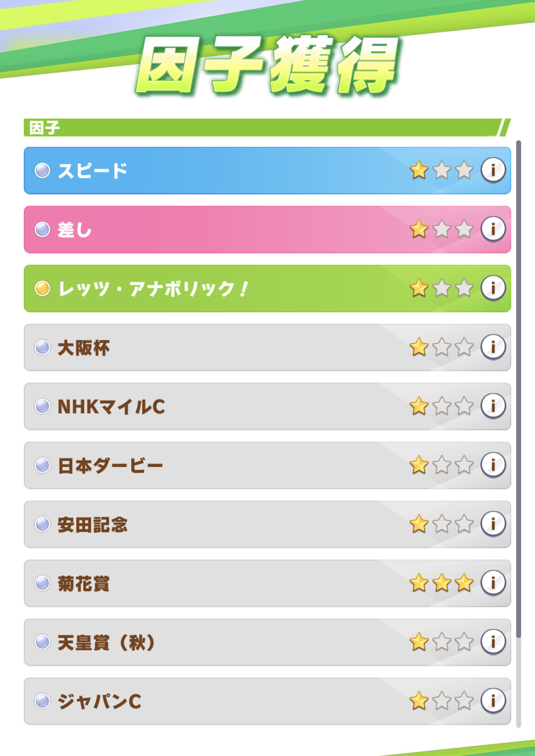Show 天皇賞（秋） info icon
The height and width of the screenshot is (756, 535).
pos(493,642)
